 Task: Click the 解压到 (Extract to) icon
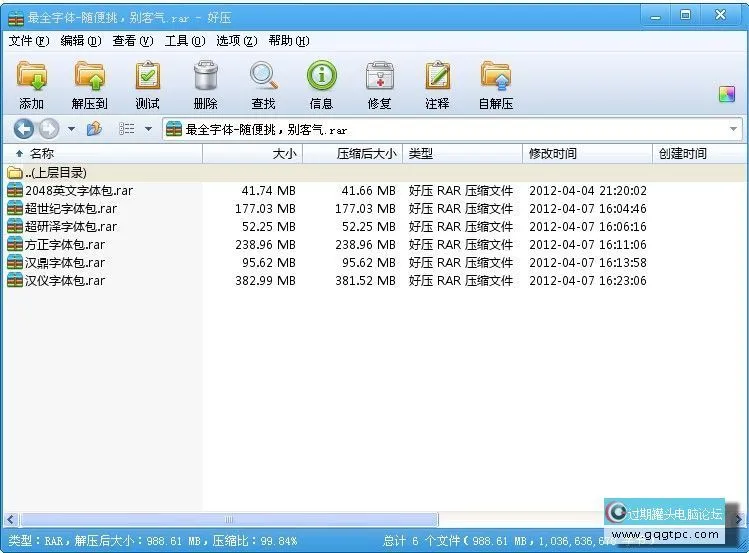[x=89, y=78]
